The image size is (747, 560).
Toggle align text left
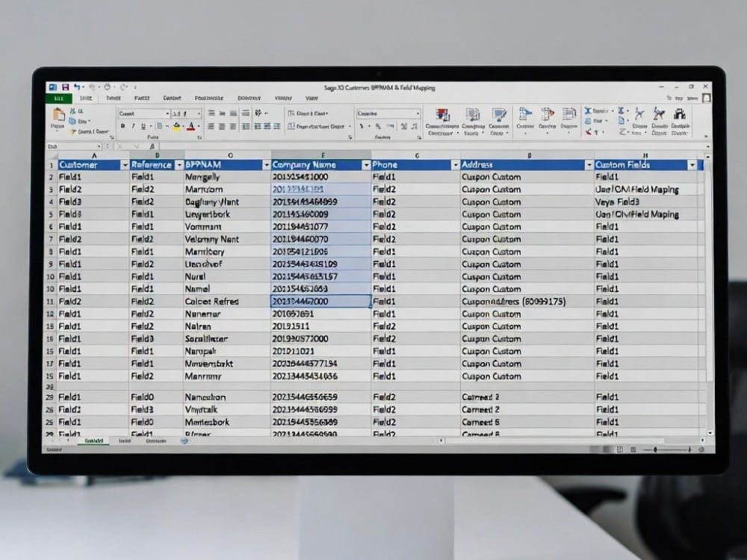(211, 126)
